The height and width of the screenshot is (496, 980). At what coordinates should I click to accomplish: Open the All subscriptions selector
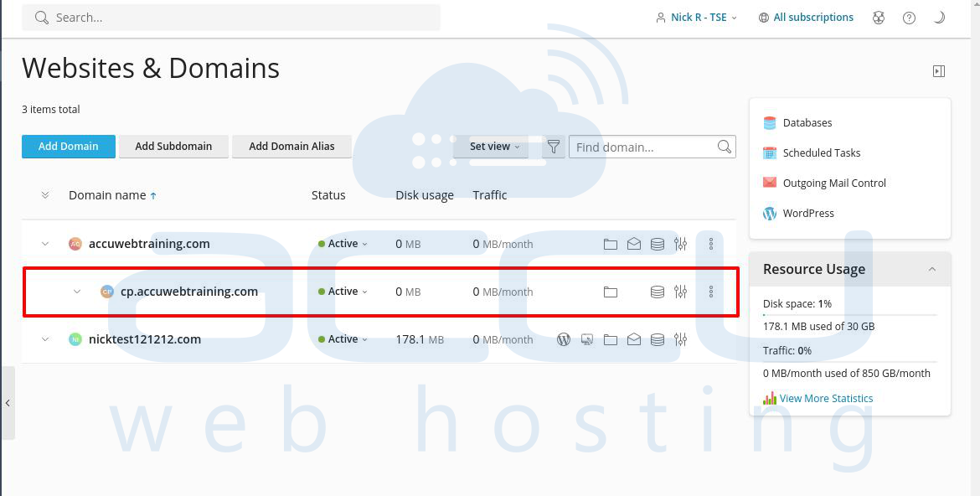[806, 18]
